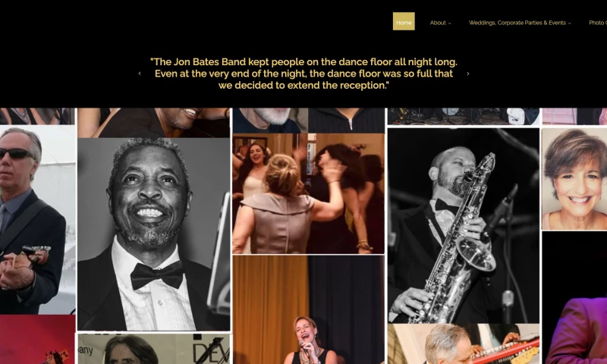This screenshot has width=607, height=364.
Task: Open the Home menu item
Action: pyautogui.click(x=404, y=21)
